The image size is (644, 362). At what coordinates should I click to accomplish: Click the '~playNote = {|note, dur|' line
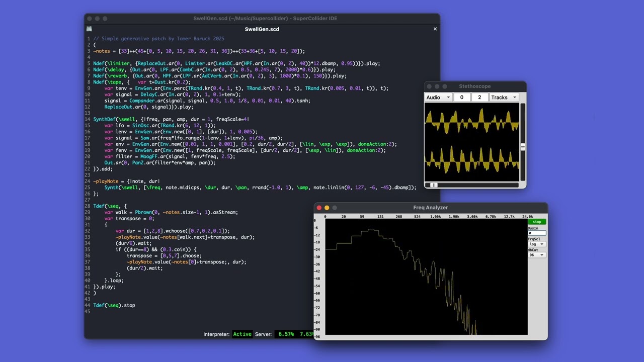pos(127,181)
